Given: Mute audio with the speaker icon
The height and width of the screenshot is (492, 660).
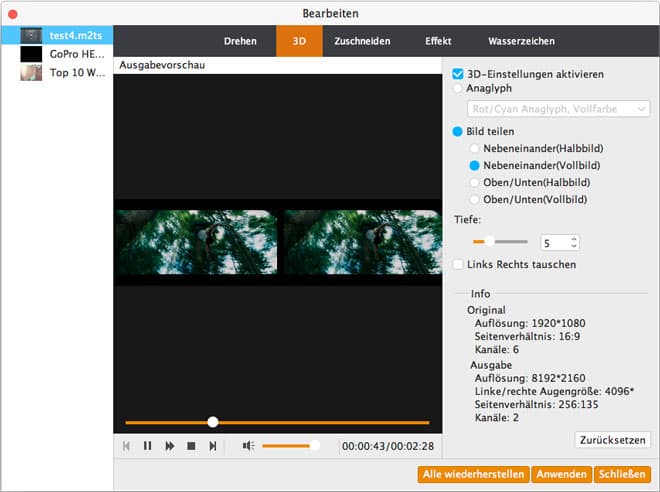Looking at the screenshot, I should tap(248, 446).
